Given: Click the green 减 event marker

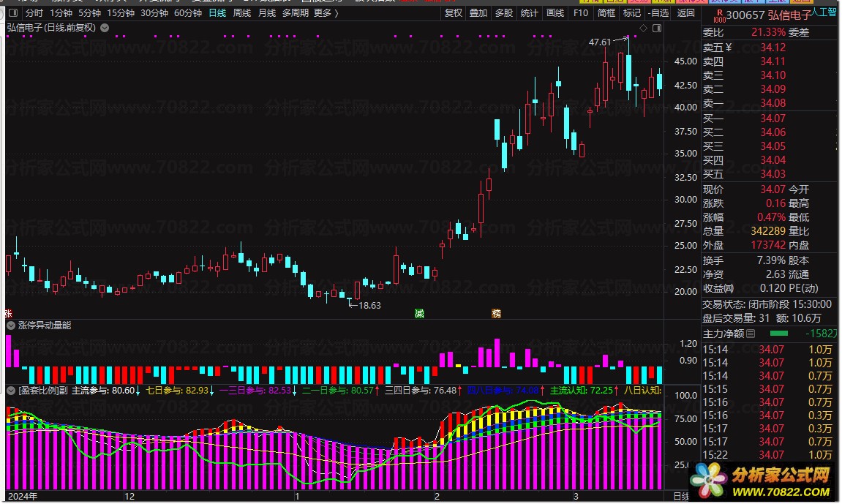Looking at the screenshot, I should (x=419, y=314).
